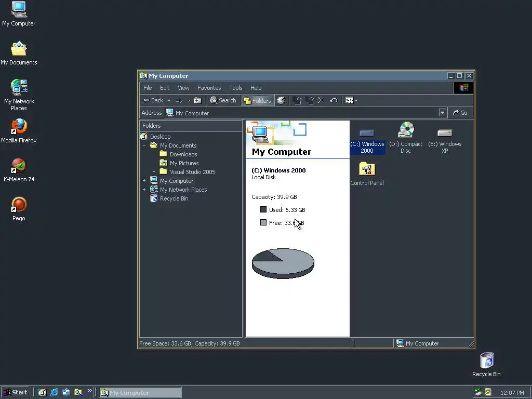Image resolution: width=532 pixels, height=399 pixels.
Task: Click the Mozilla Firefox desktop shortcut
Action: (x=19, y=131)
